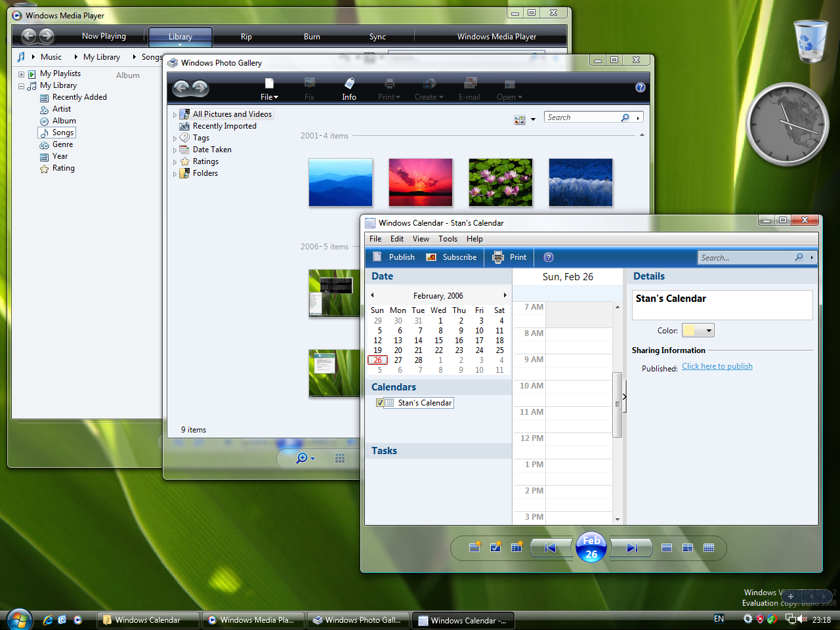The image size is (840, 630).
Task: Create new appointment via Calendar bottom bar
Action: pos(474,547)
